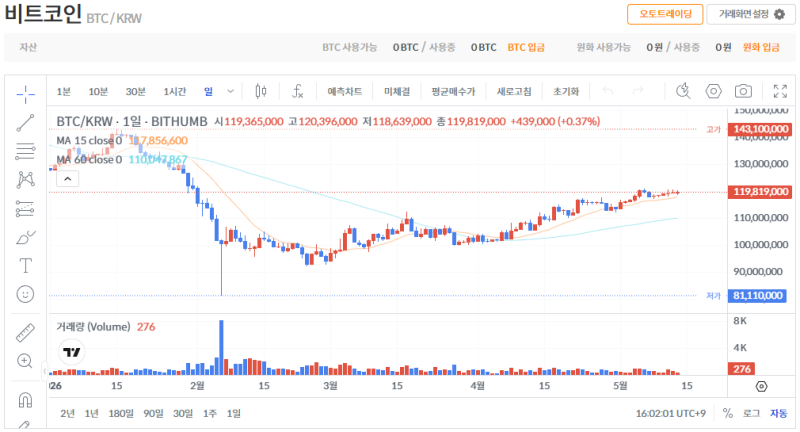Enter fullscreen chart mode
The image size is (800, 432).
780,91
